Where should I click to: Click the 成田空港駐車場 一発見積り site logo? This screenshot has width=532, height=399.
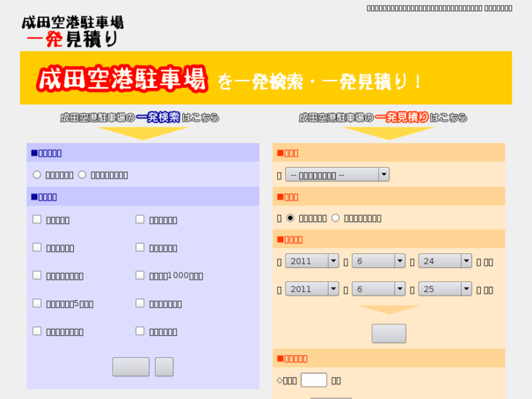(72, 31)
